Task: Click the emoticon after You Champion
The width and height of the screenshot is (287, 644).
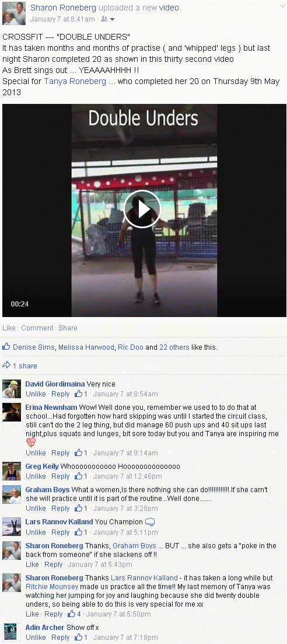Action: [x=150, y=522]
